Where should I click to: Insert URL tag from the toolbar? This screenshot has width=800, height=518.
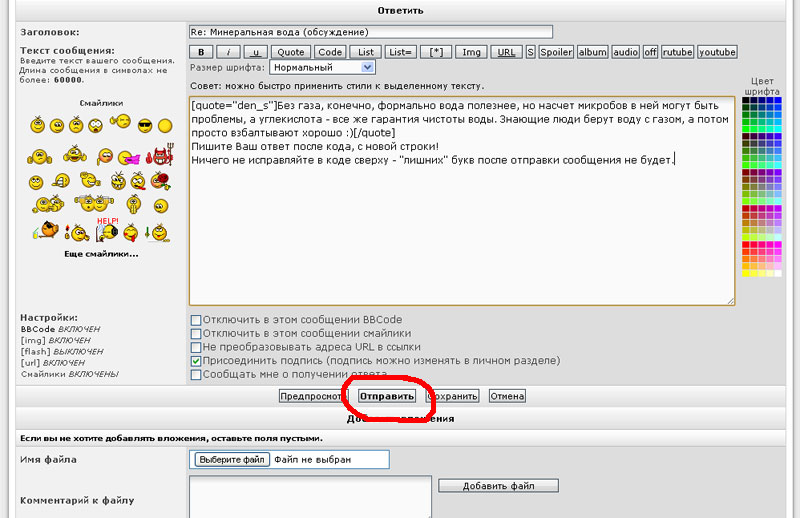pos(506,52)
